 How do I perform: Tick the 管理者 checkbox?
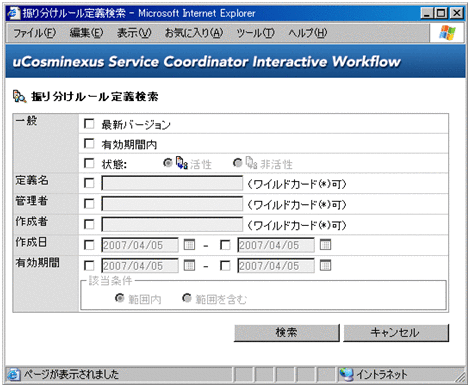[x=89, y=204]
